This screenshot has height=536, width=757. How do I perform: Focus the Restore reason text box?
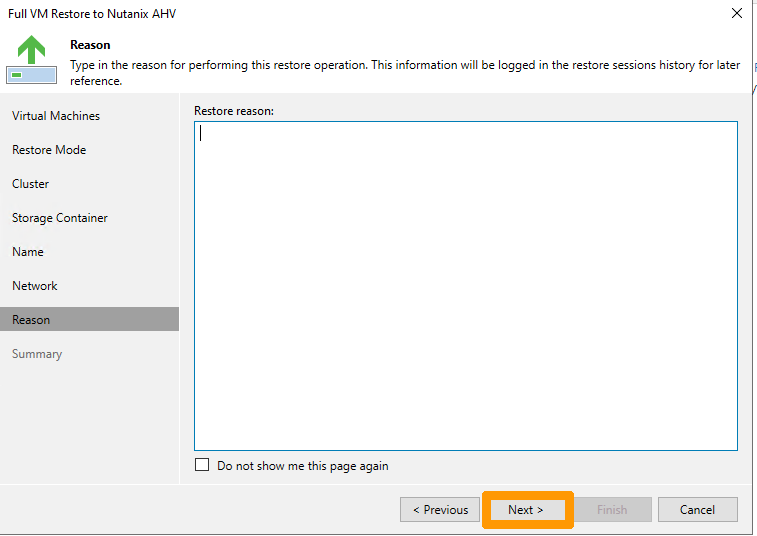tap(466, 286)
